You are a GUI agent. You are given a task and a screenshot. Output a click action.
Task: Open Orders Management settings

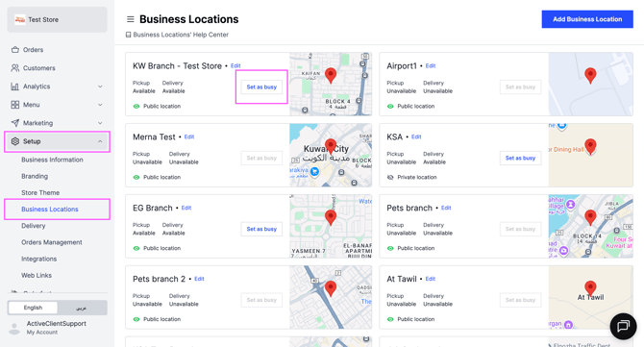pos(52,242)
